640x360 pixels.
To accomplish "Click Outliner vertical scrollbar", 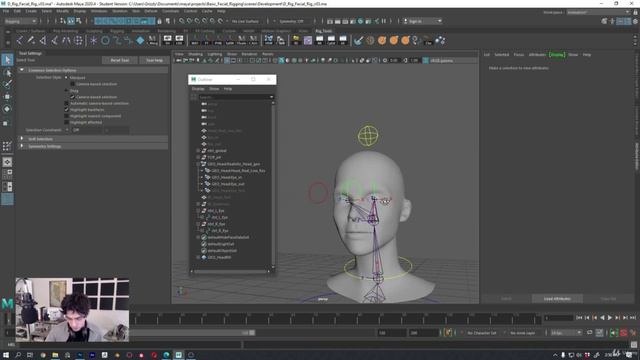I will tap(273, 184).
